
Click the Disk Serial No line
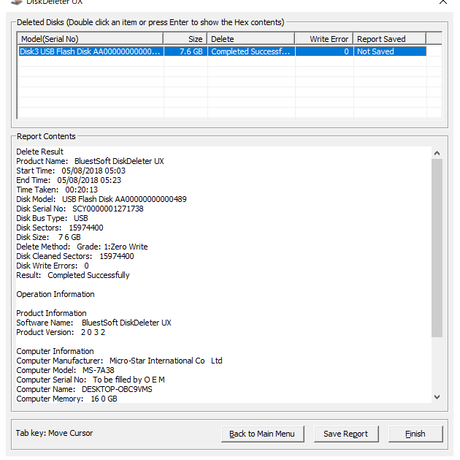(80, 209)
